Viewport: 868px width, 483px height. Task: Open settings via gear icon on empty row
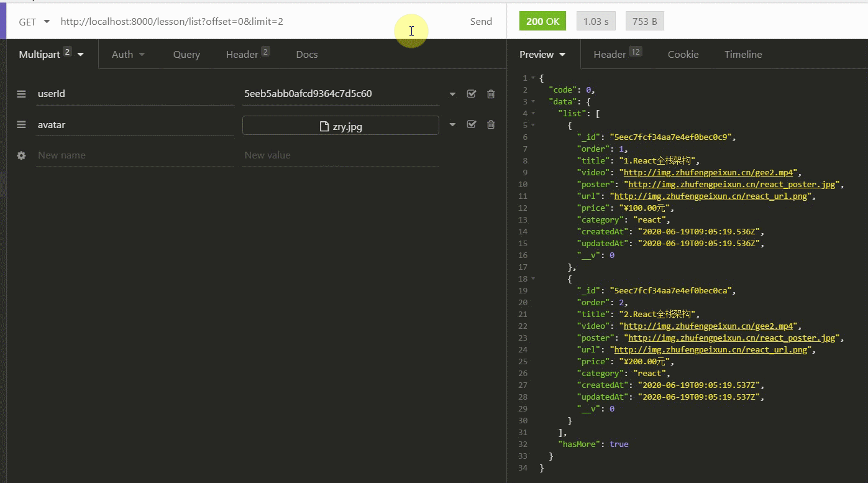(21, 155)
